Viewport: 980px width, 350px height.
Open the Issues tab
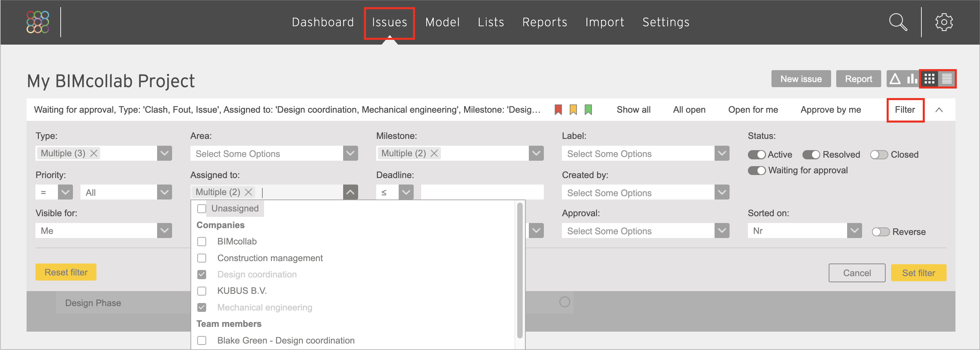click(389, 22)
